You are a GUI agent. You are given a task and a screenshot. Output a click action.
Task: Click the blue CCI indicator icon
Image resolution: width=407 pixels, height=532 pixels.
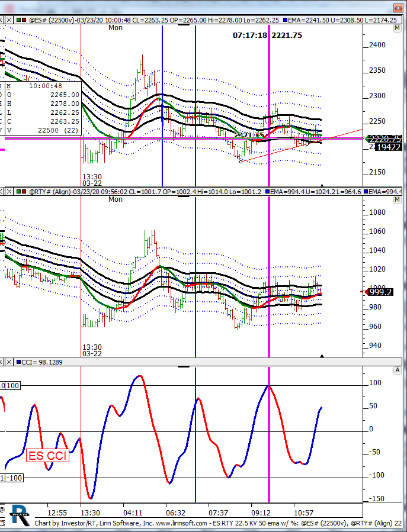(17, 362)
